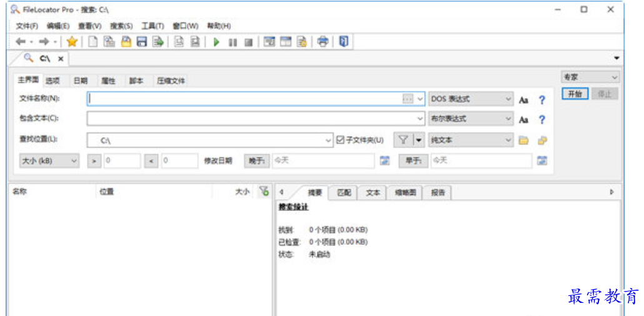Click the multiple folders icon at row end
The height and width of the screenshot is (316, 644).
point(542,141)
